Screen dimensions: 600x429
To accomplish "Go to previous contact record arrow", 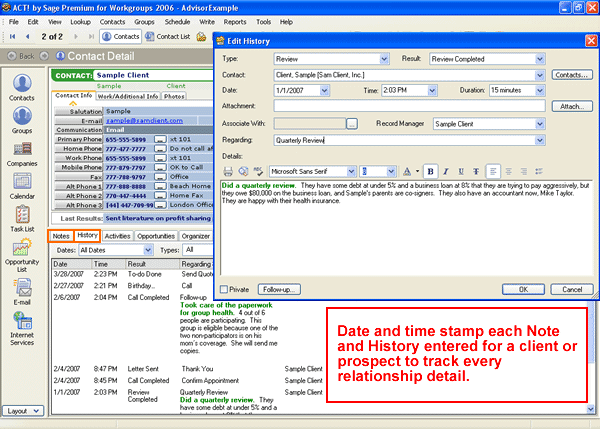I will pyautogui.click(x=27, y=36).
